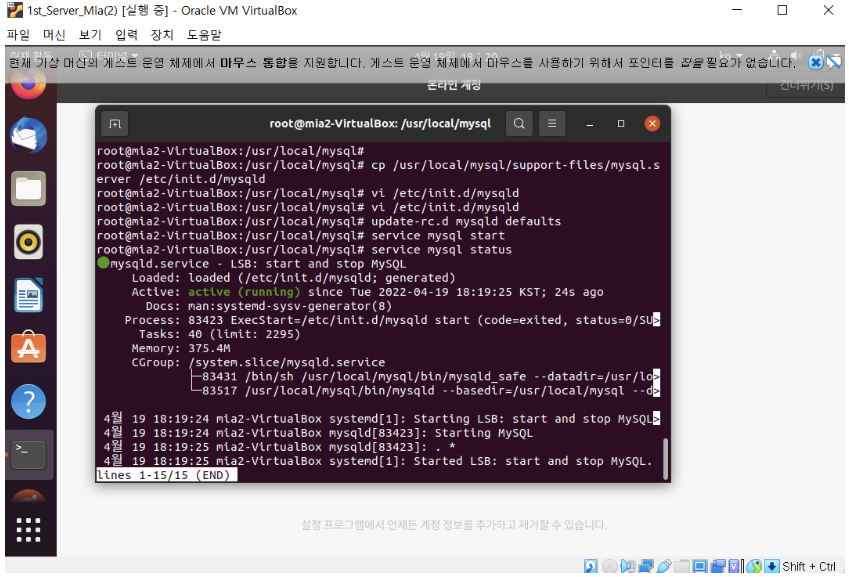Screen dimensions: 849x577
Task: Click the 'service mysql start' command line
Action: [x=437, y=235]
